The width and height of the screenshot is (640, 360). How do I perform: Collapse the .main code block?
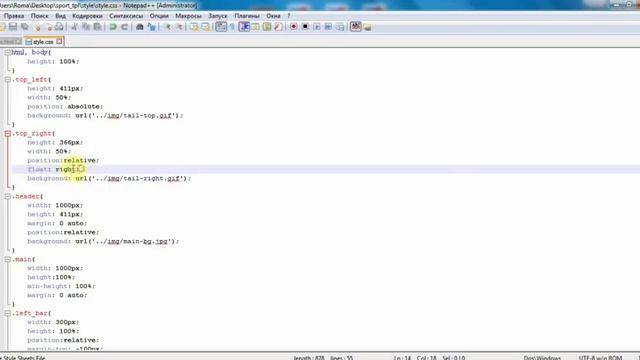point(7,259)
